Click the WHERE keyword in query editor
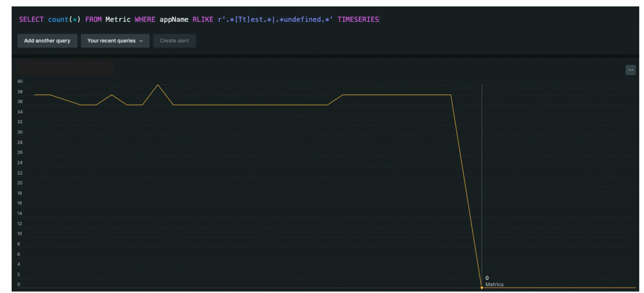 pyautogui.click(x=145, y=20)
